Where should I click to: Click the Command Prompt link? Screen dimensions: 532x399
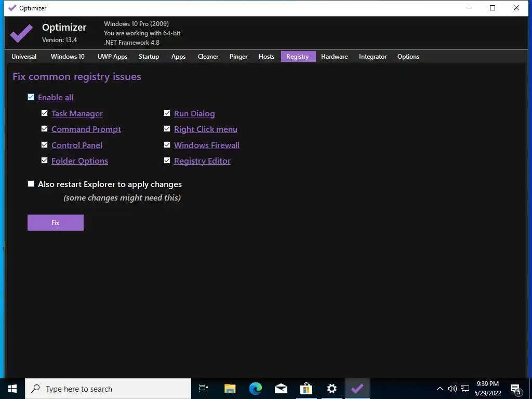(86, 129)
